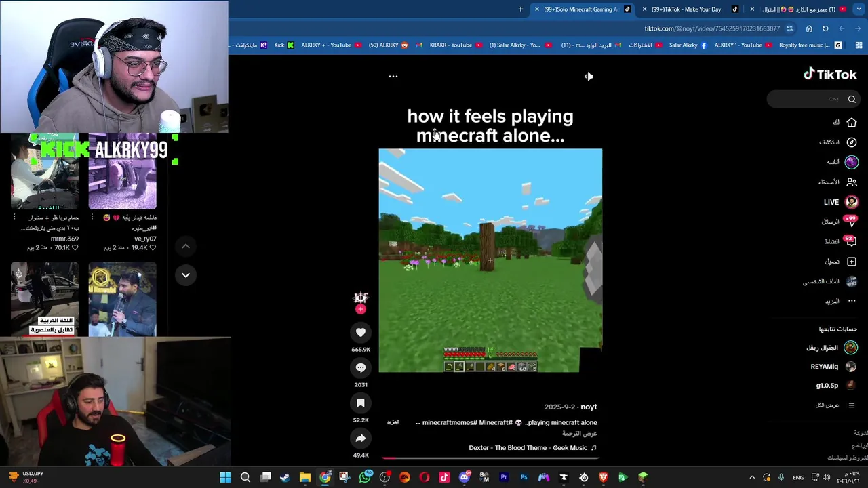
Task: Open the For You home icon
Action: 852,123
